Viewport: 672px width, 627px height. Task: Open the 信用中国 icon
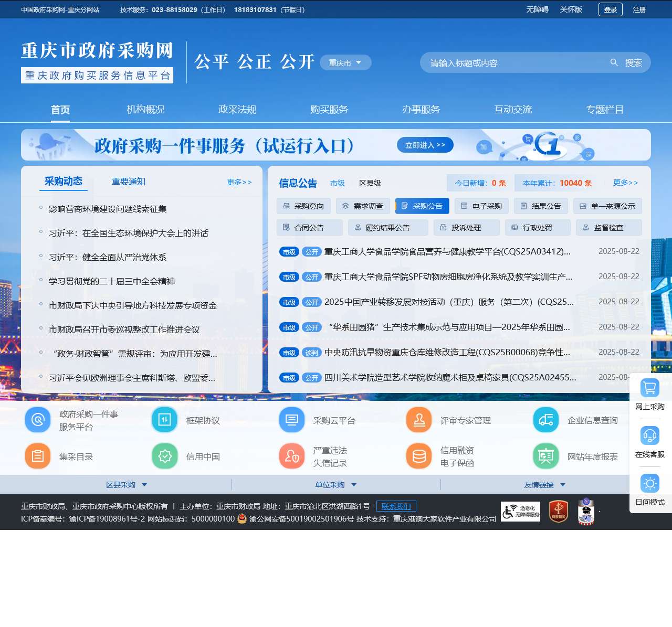coord(164,456)
